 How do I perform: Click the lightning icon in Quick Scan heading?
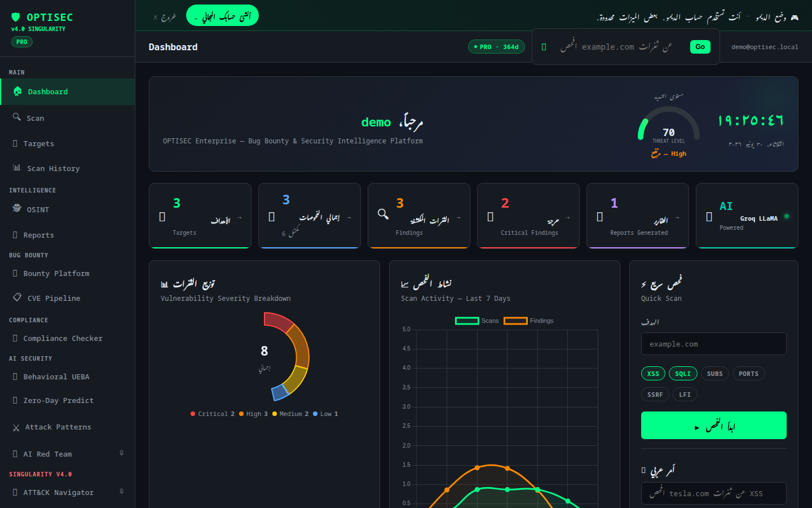coord(644,284)
